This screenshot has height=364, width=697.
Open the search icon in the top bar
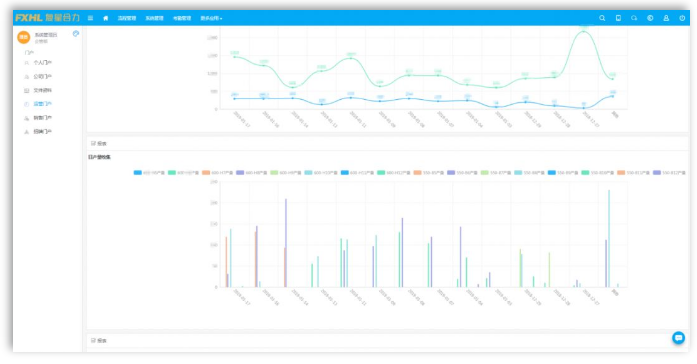tap(602, 18)
